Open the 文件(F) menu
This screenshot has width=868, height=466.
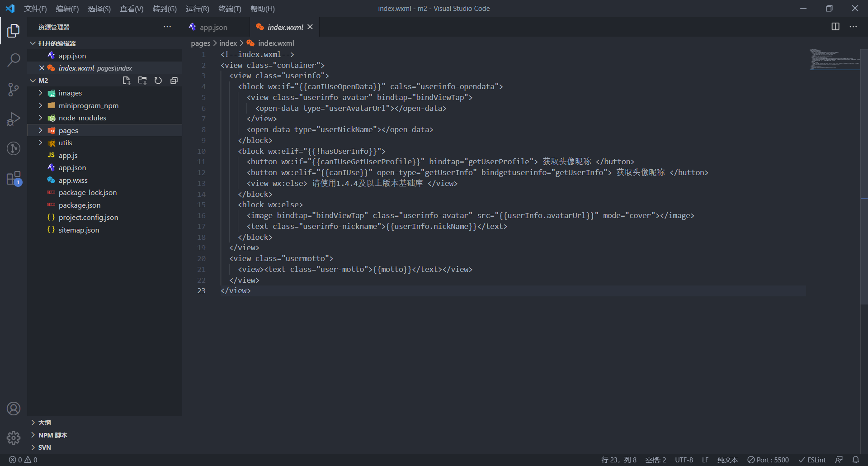(x=35, y=9)
